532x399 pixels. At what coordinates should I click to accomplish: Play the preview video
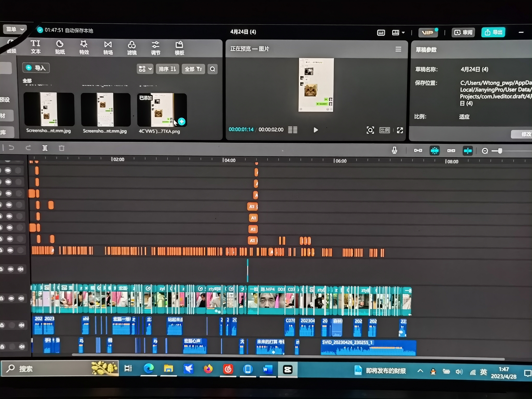316,130
